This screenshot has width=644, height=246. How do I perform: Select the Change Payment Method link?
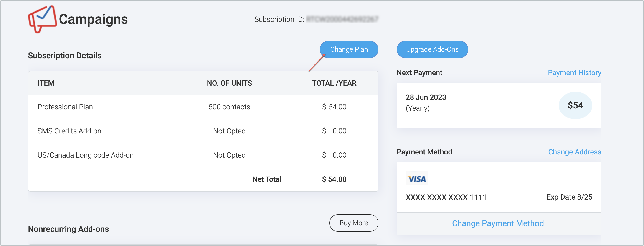498,223
